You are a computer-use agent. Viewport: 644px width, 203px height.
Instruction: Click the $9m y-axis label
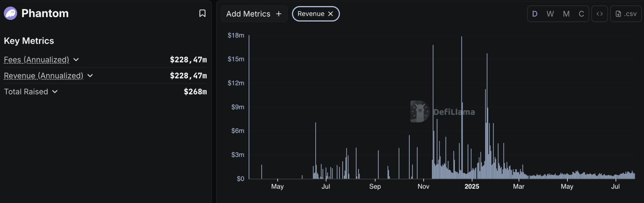(237, 107)
